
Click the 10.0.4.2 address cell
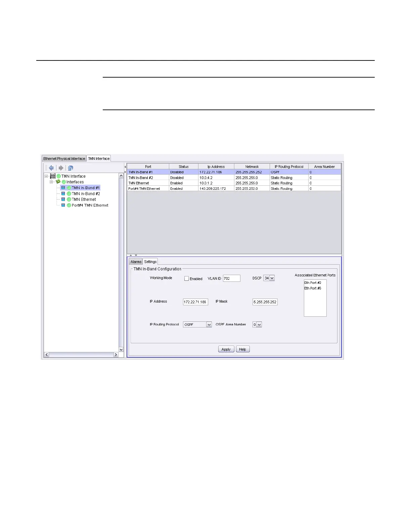(x=216, y=178)
